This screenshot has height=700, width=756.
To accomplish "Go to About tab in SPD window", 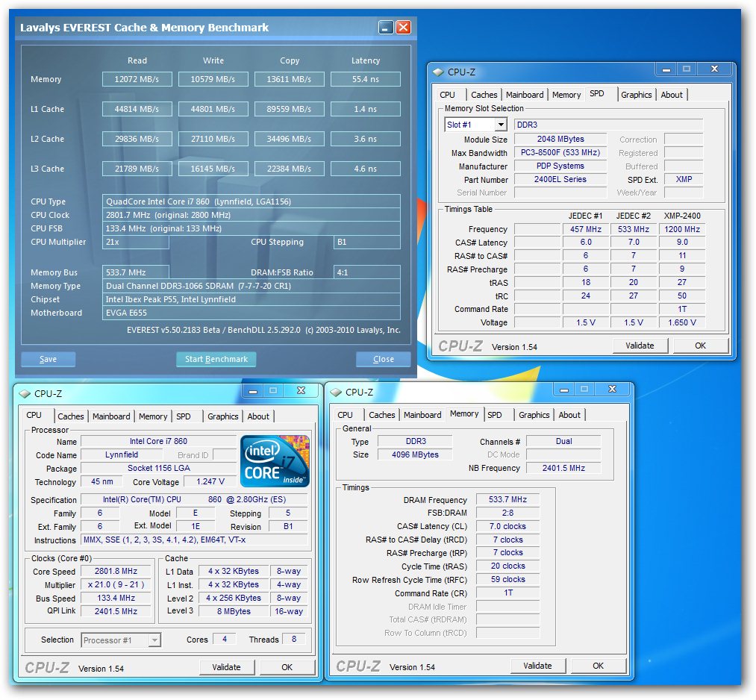I will tap(671, 95).
